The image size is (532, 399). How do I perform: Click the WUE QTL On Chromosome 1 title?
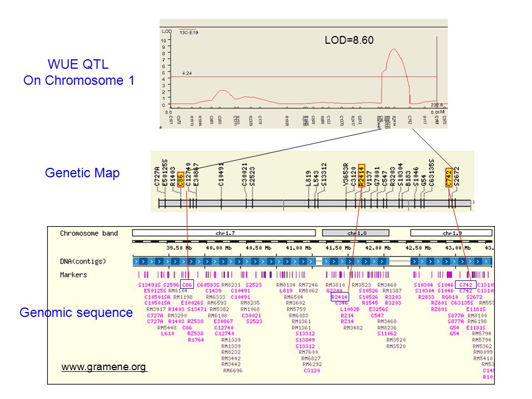[79, 72]
